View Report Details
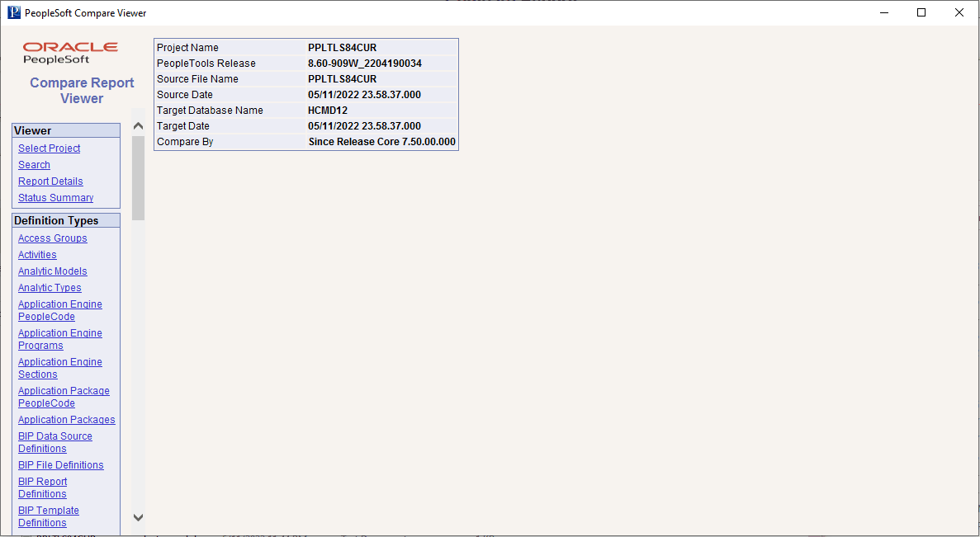 coord(50,181)
